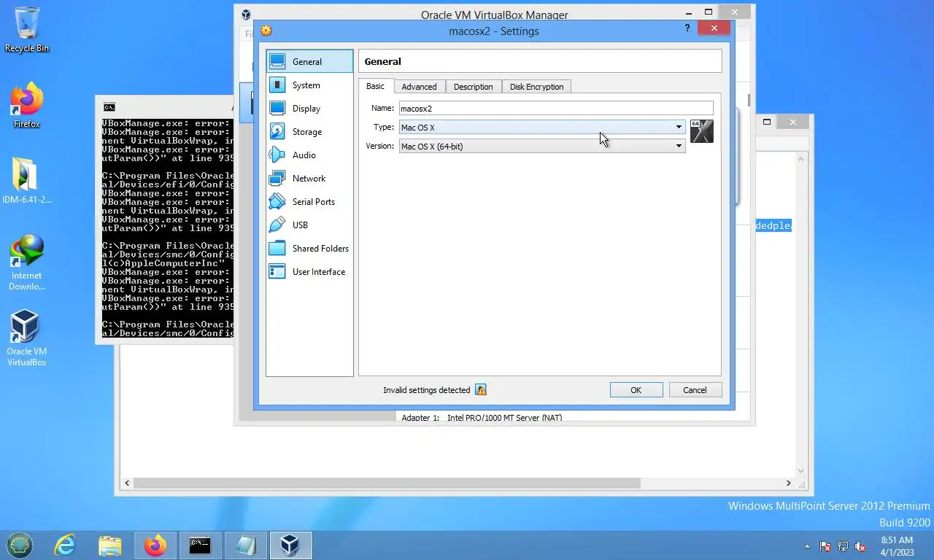Open User Interface settings category

(309, 272)
